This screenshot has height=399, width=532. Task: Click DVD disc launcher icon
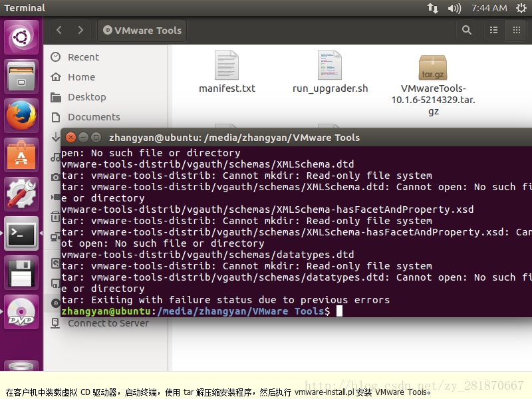point(21,312)
